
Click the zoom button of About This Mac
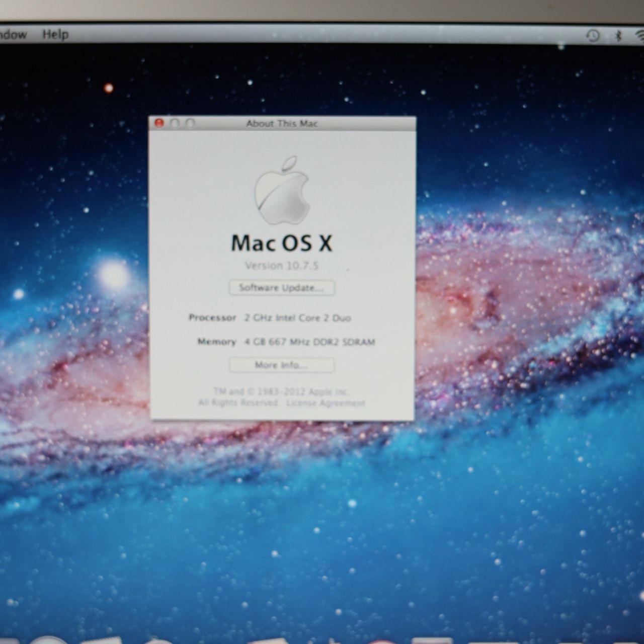pyautogui.click(x=190, y=123)
